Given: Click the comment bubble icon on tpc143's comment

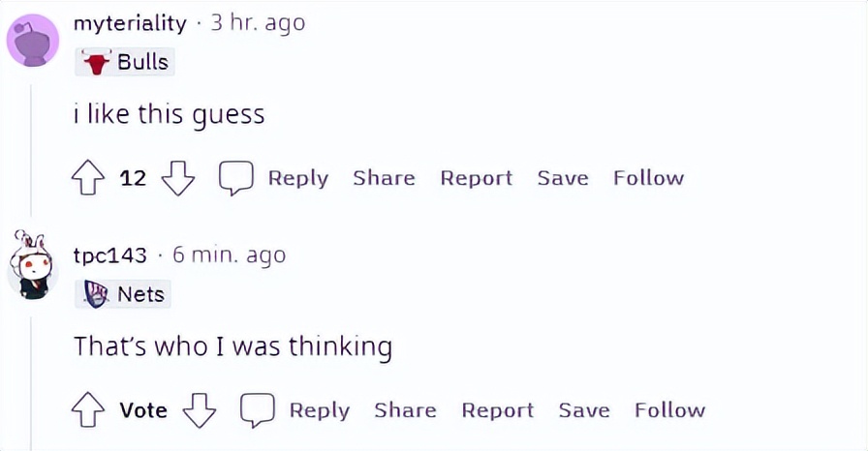Looking at the screenshot, I should (x=258, y=410).
